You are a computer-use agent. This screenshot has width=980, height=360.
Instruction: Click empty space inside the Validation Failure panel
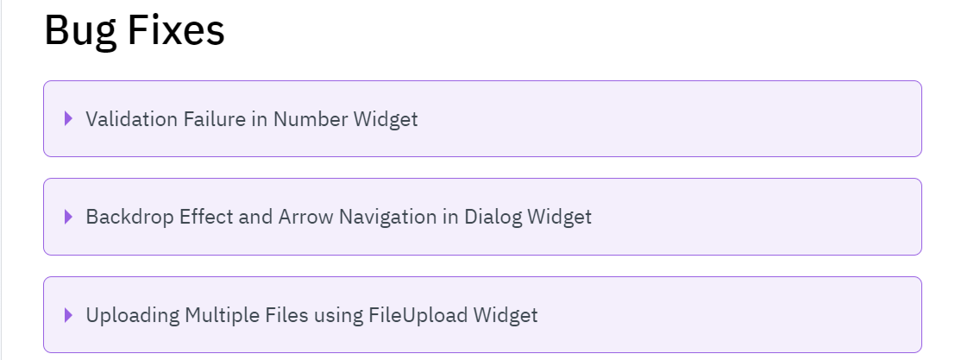[690, 119]
